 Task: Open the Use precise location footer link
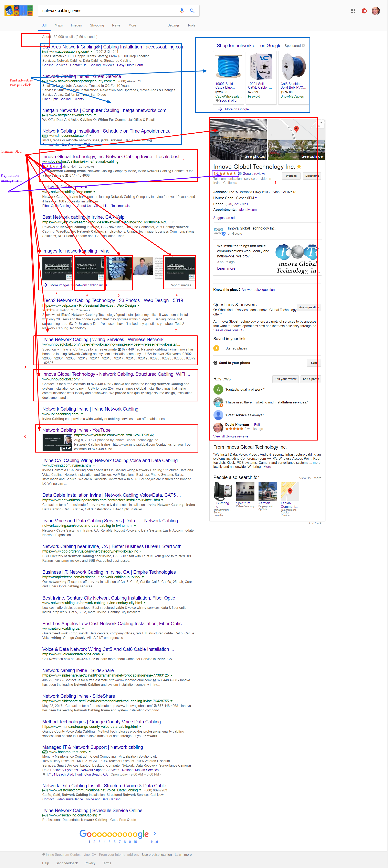pyautogui.click(x=157, y=854)
